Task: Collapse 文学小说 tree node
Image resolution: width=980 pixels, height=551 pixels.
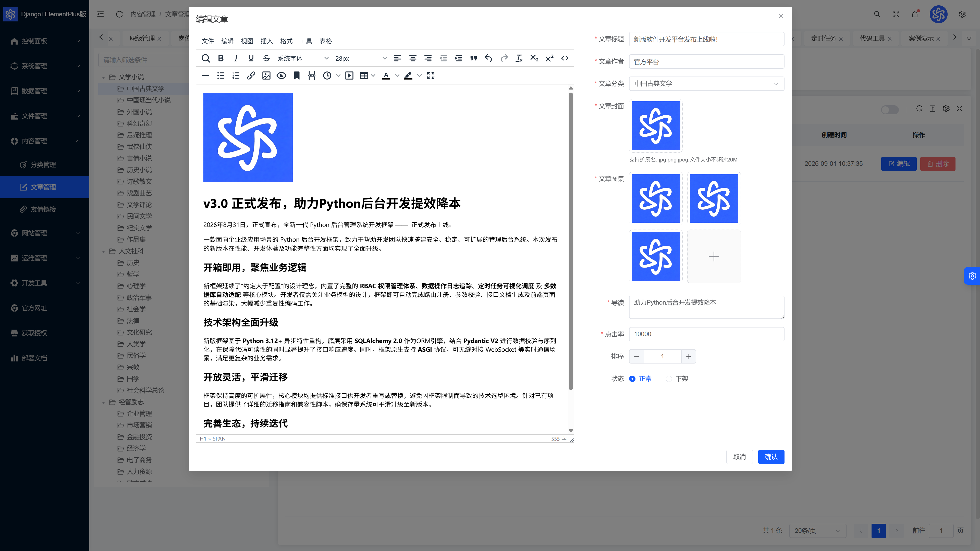Action: pyautogui.click(x=103, y=77)
